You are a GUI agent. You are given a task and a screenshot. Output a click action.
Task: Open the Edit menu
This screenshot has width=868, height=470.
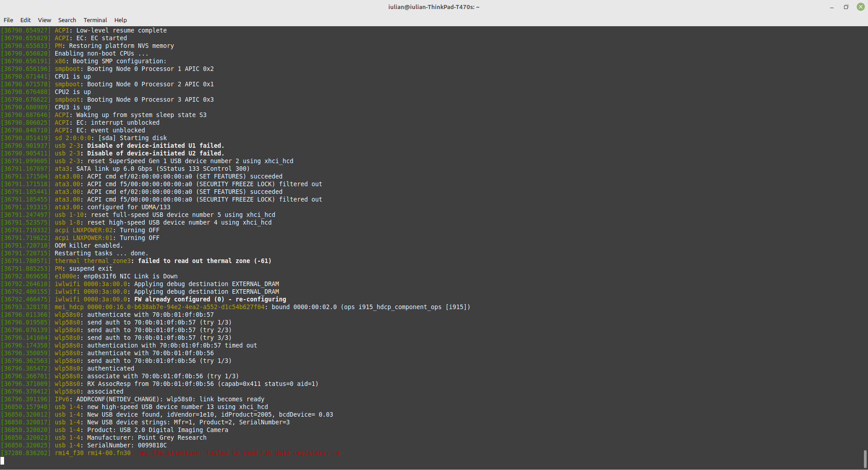pyautogui.click(x=25, y=20)
